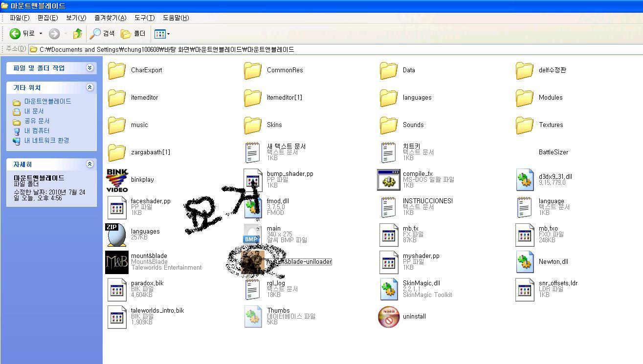Collapse the 기타 위치 panel
The height and width of the screenshot is (364, 643).
(x=89, y=87)
